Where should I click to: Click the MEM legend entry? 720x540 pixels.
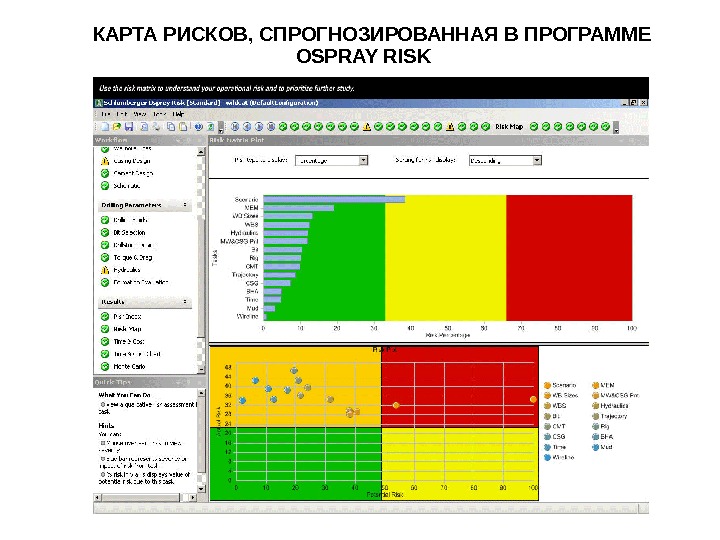coord(603,385)
